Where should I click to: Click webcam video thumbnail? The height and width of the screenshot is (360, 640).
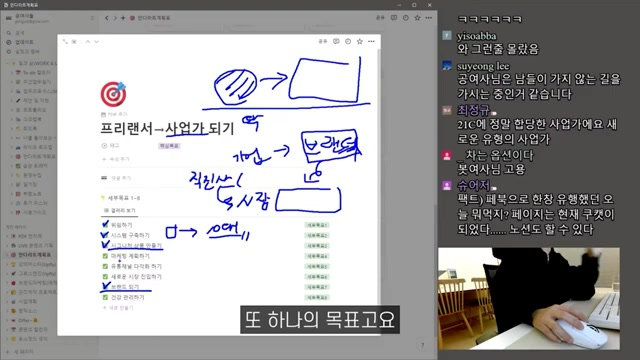click(529, 298)
